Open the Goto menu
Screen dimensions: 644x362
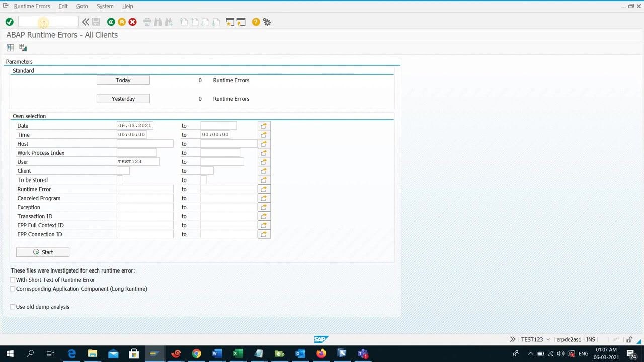pos(82,6)
